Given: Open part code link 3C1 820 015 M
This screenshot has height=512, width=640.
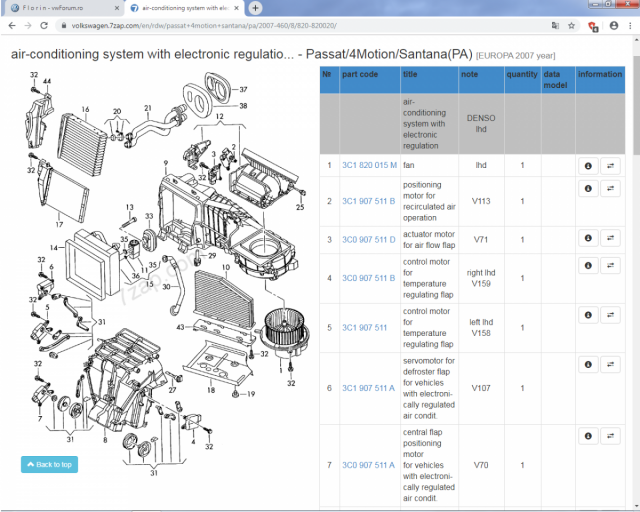Looking at the screenshot, I should coord(369,165).
